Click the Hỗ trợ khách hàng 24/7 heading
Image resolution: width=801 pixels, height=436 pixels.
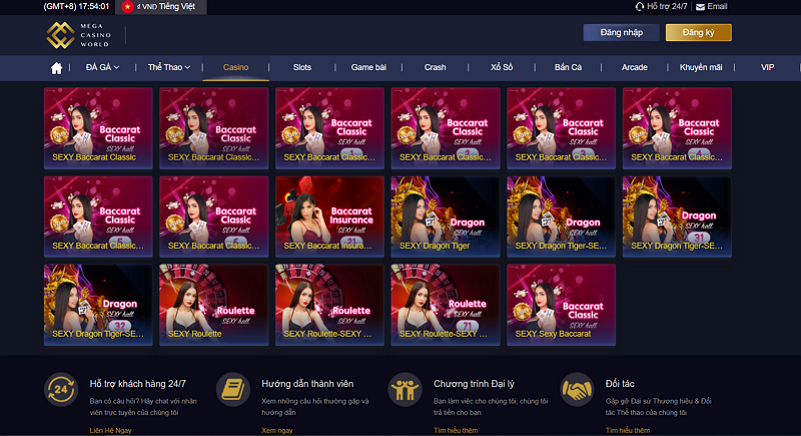point(137,383)
